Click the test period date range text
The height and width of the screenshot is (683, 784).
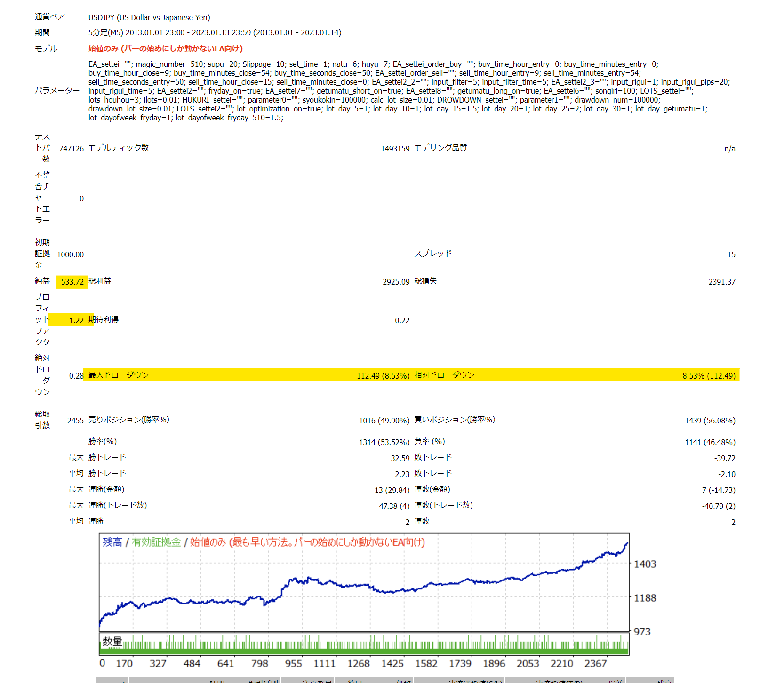coord(215,32)
